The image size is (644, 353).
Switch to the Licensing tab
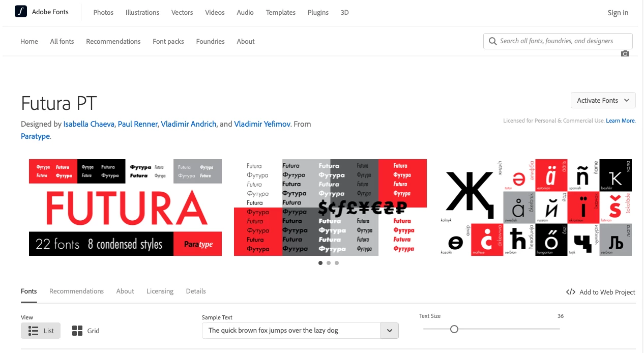160,291
